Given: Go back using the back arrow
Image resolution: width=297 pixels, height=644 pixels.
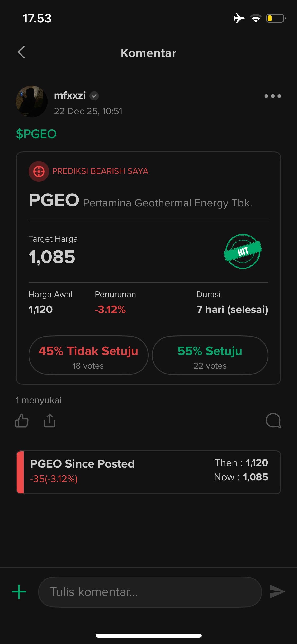Looking at the screenshot, I should click(x=21, y=52).
